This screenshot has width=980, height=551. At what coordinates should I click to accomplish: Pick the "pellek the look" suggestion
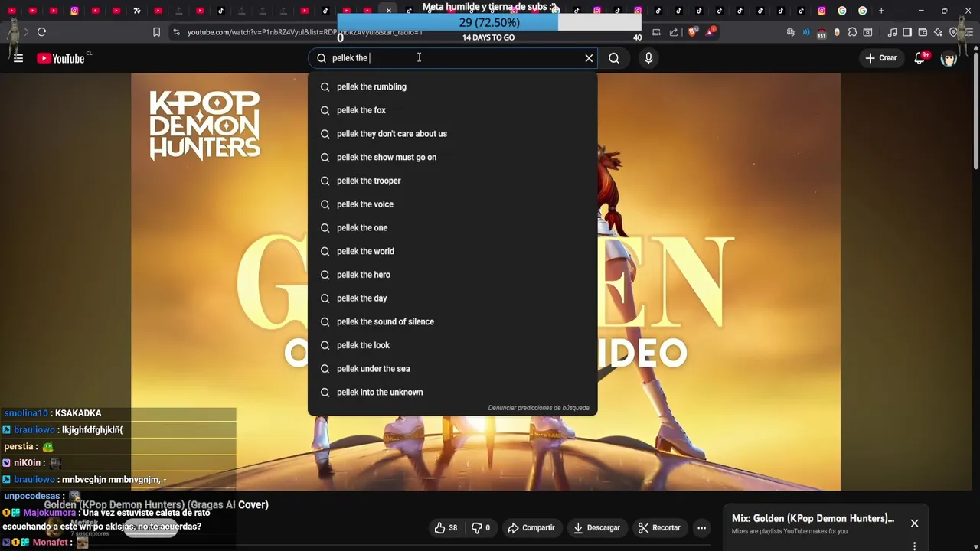tap(452, 345)
